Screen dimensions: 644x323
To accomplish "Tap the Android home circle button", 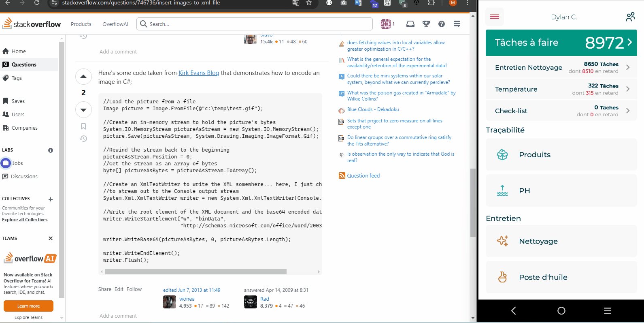I will (x=561, y=310).
